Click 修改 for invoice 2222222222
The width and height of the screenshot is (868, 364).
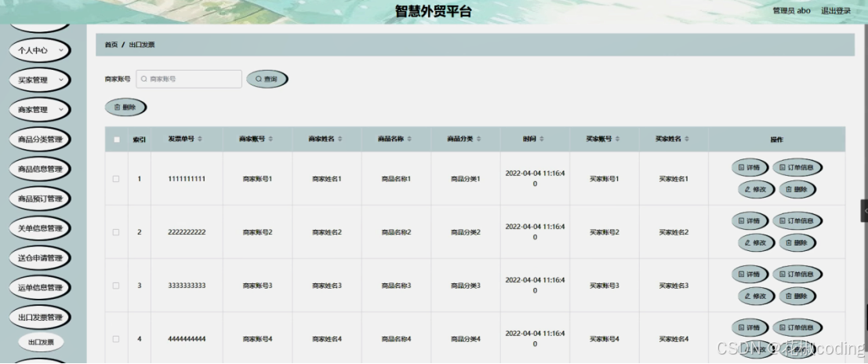pos(756,242)
